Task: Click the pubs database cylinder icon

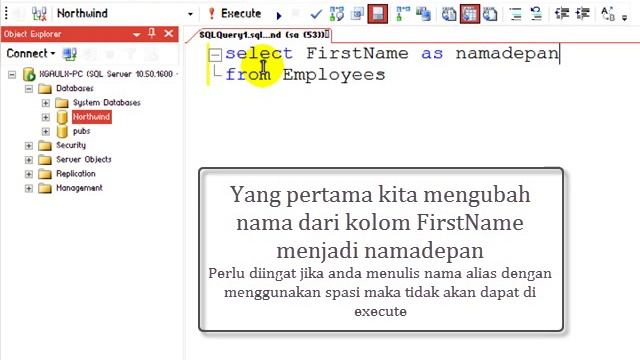Action: (x=62, y=131)
